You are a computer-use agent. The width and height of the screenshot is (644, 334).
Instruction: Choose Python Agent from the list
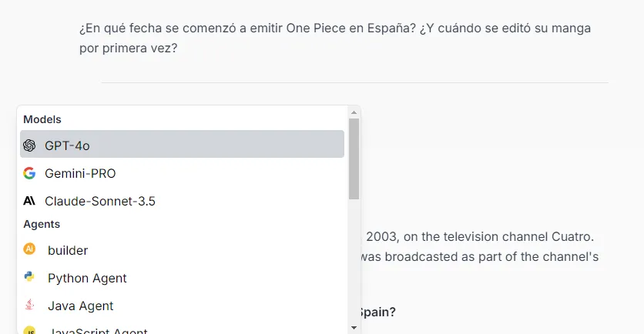182,278
